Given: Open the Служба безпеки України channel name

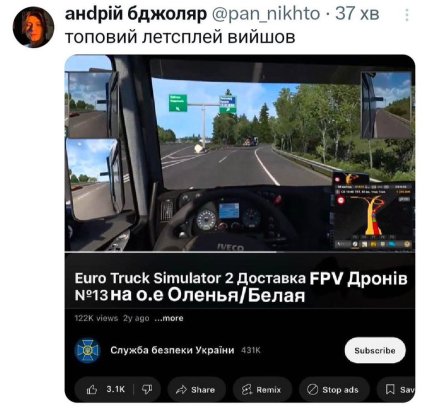Looking at the screenshot, I should coord(172,350).
